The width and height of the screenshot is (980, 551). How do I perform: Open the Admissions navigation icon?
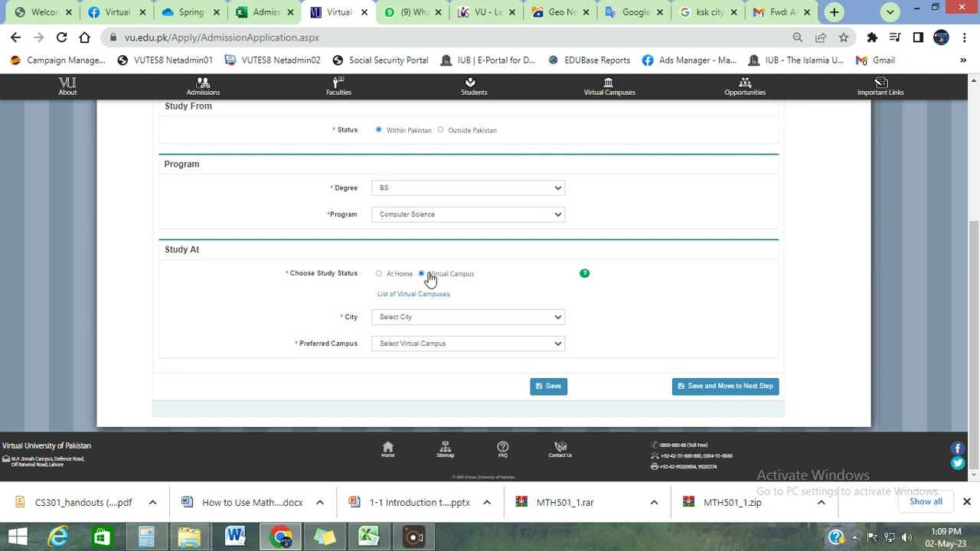coord(203,86)
